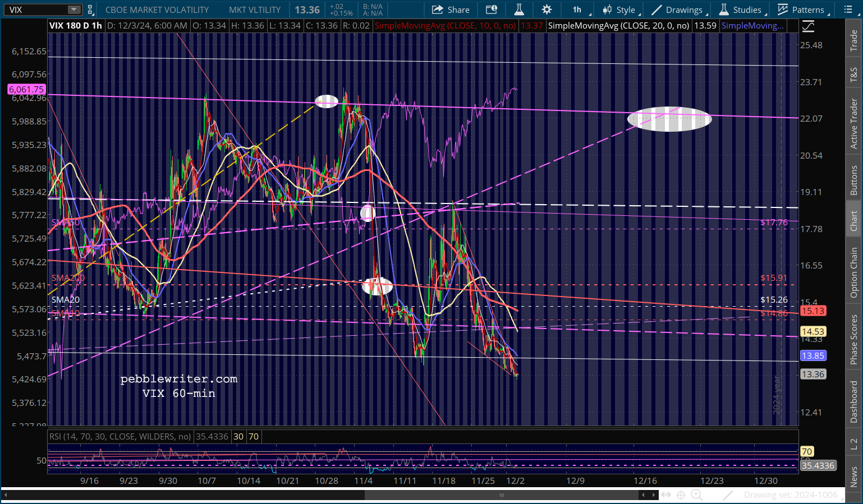The height and width of the screenshot is (504, 863).
Task: Activate the crosshair pan tool icon
Action: 681,494
